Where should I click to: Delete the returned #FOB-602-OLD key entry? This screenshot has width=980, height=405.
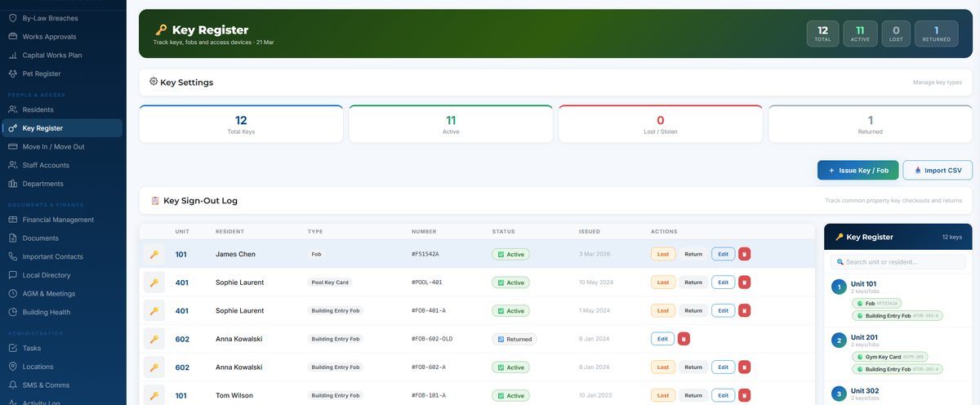coord(684,339)
